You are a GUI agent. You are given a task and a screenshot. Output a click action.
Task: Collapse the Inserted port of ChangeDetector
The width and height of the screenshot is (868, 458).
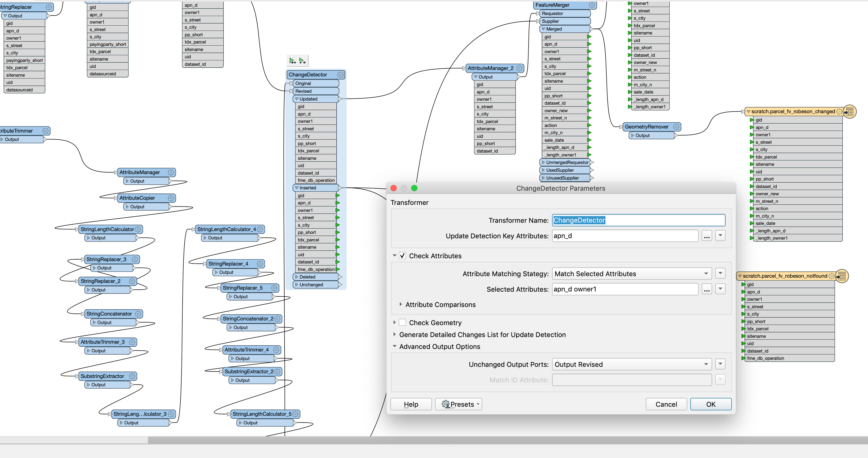tap(297, 188)
